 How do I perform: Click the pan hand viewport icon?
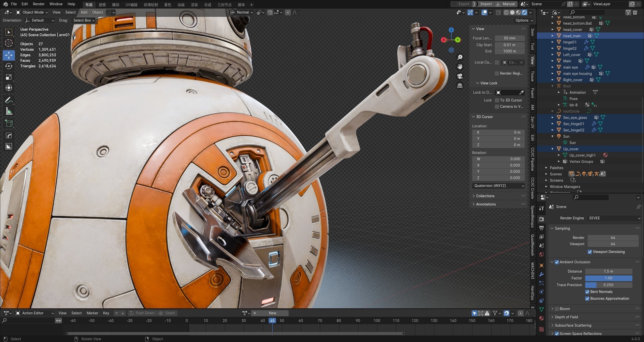[460, 67]
